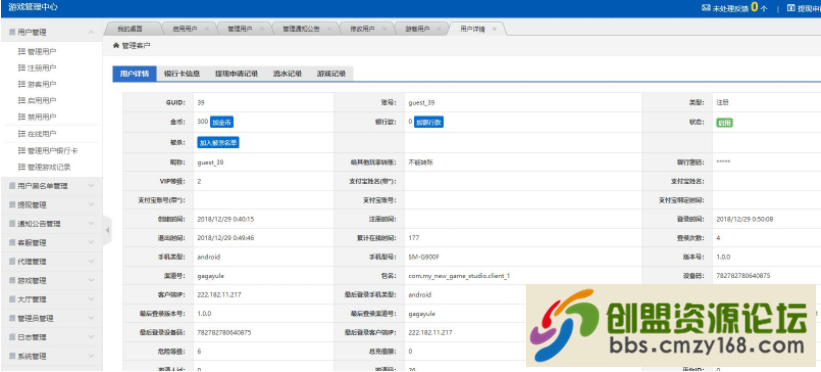Switch to the 启用用户 page tab

[x=185, y=29]
